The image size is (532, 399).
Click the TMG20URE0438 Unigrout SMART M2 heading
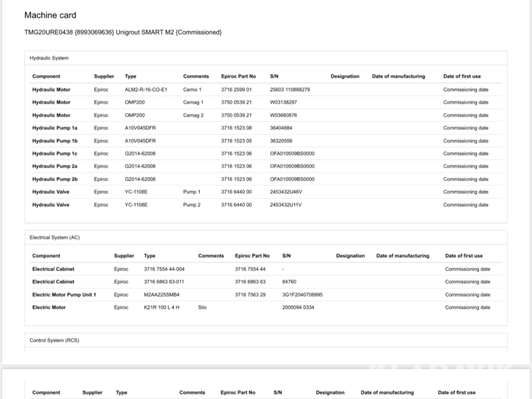(123, 32)
